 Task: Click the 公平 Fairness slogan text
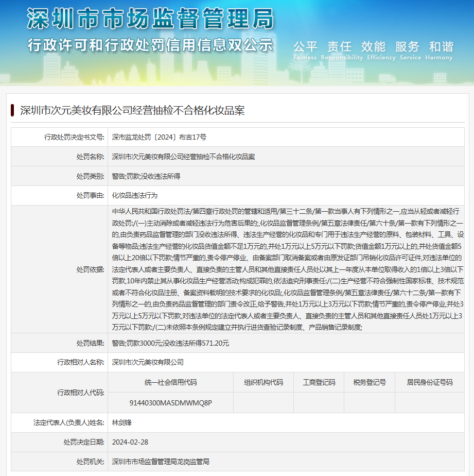305,50
